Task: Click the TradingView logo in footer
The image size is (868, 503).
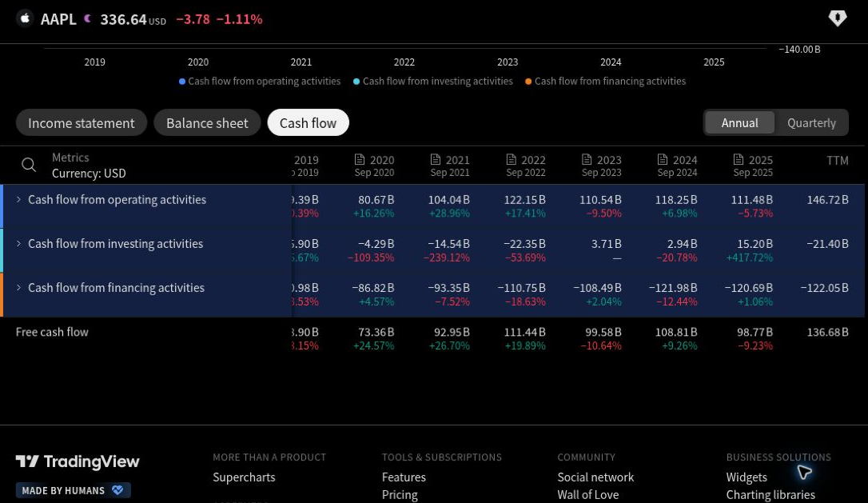Action: 78,461
